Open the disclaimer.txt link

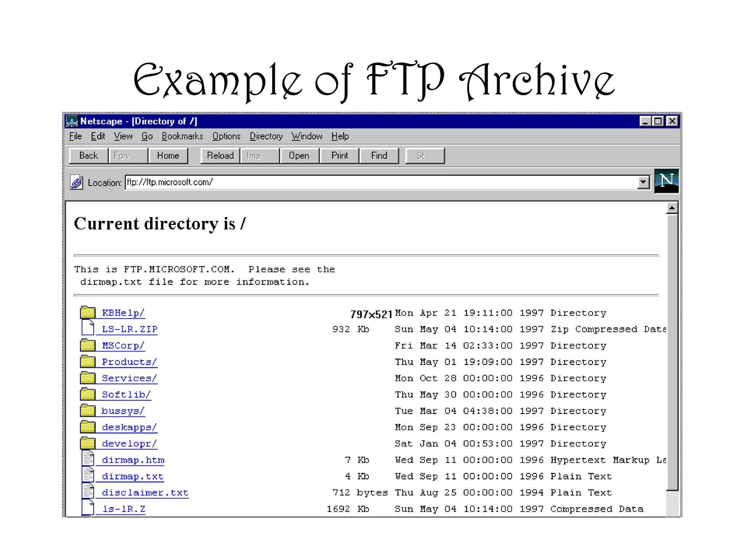coord(145,493)
